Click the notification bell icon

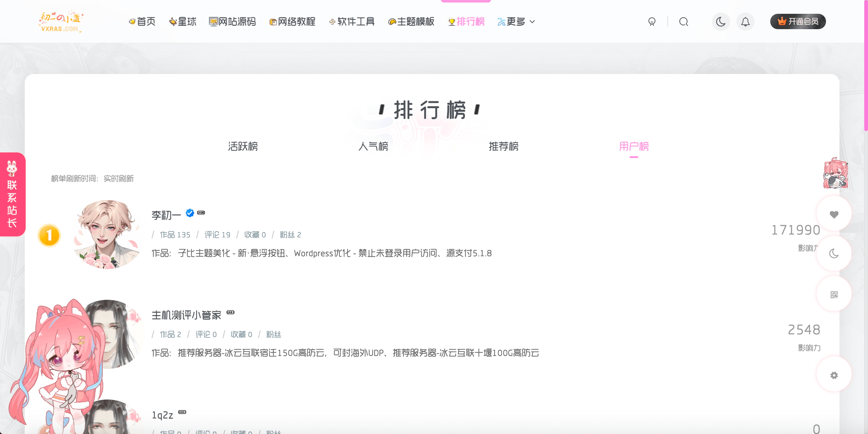(x=745, y=21)
